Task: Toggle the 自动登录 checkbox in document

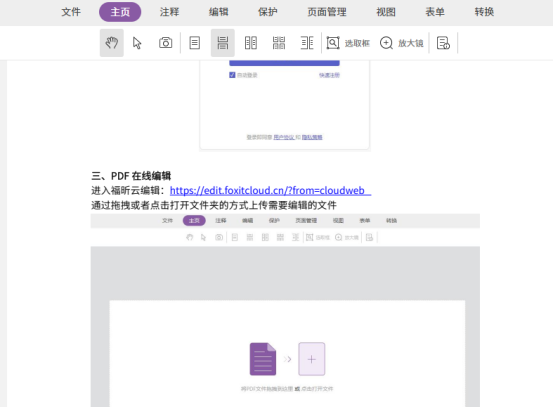Action: [x=232, y=75]
